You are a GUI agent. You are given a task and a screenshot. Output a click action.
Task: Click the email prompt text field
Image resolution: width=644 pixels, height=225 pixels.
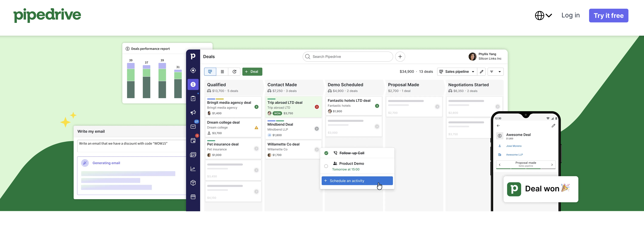(x=132, y=146)
